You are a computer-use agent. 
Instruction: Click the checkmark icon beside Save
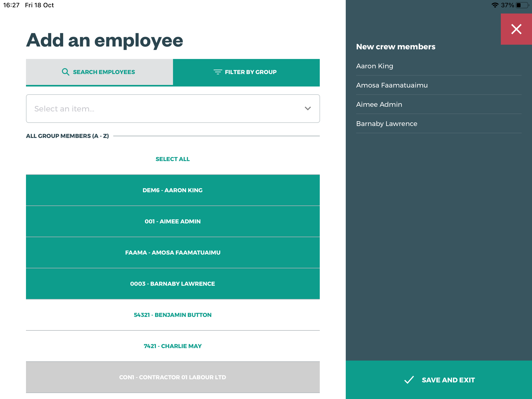409,380
